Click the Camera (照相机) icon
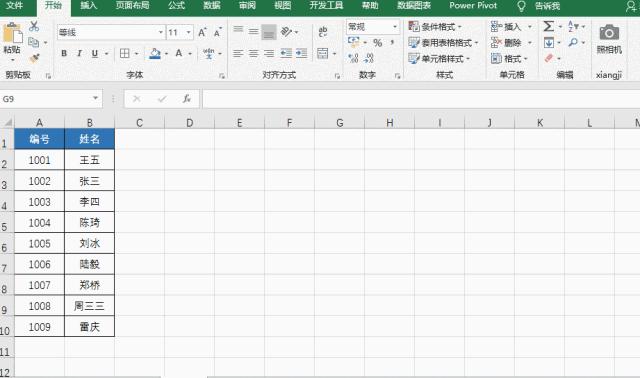The image size is (640, 378). (609, 33)
